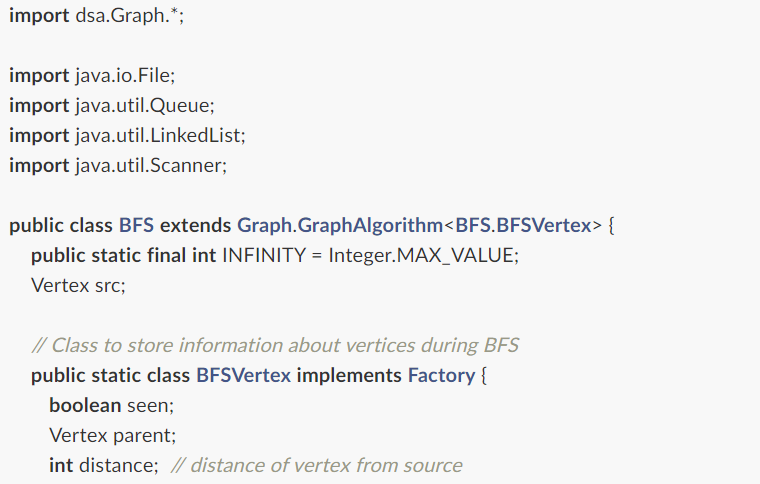Viewport: 760px width, 484px height.
Task: Click the int distance field
Action: pos(104,466)
